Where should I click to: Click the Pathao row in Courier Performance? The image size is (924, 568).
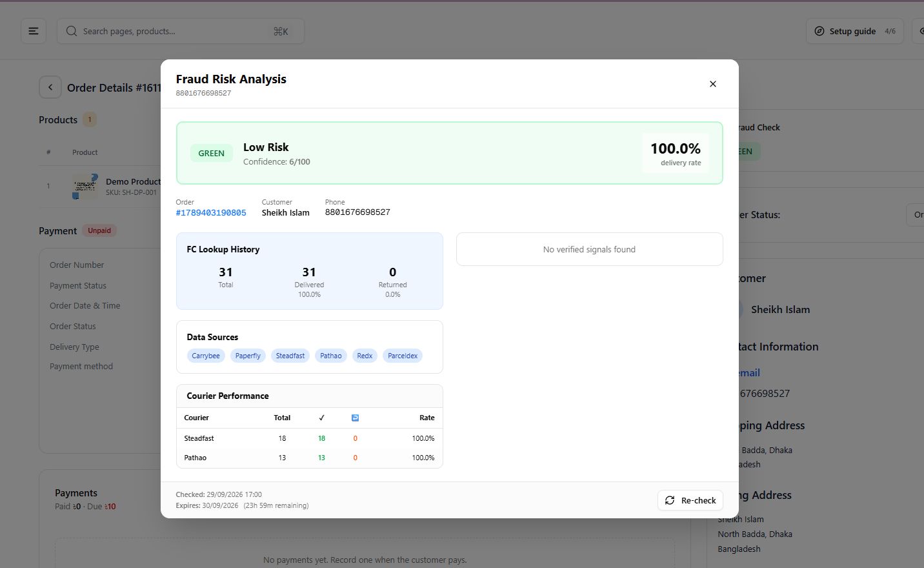click(x=310, y=458)
